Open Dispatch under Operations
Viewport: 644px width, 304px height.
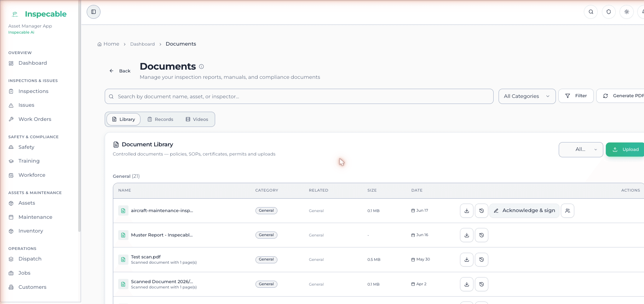pyautogui.click(x=30, y=259)
